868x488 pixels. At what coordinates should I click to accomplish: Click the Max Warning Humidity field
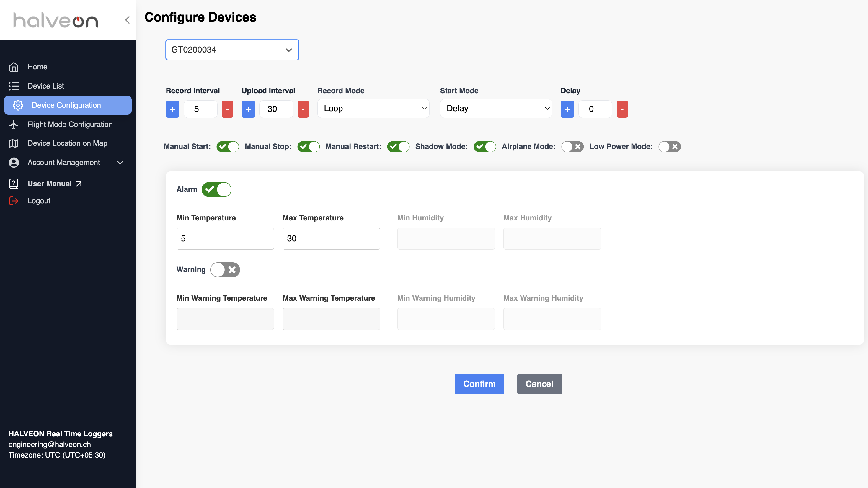[552, 319]
